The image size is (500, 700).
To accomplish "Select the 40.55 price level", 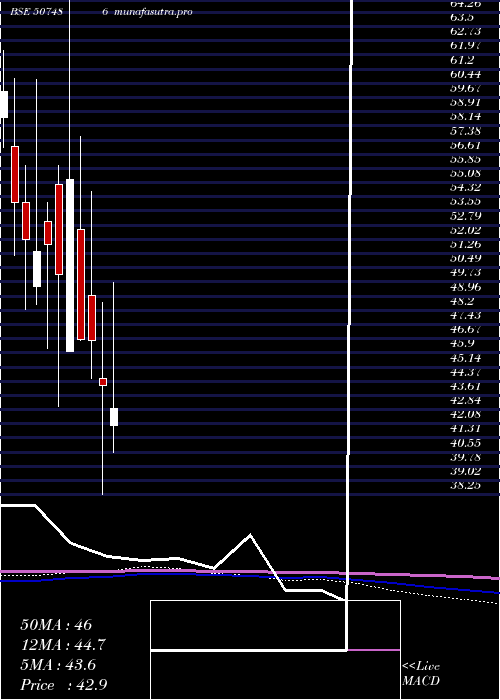I will pyautogui.click(x=465, y=443).
